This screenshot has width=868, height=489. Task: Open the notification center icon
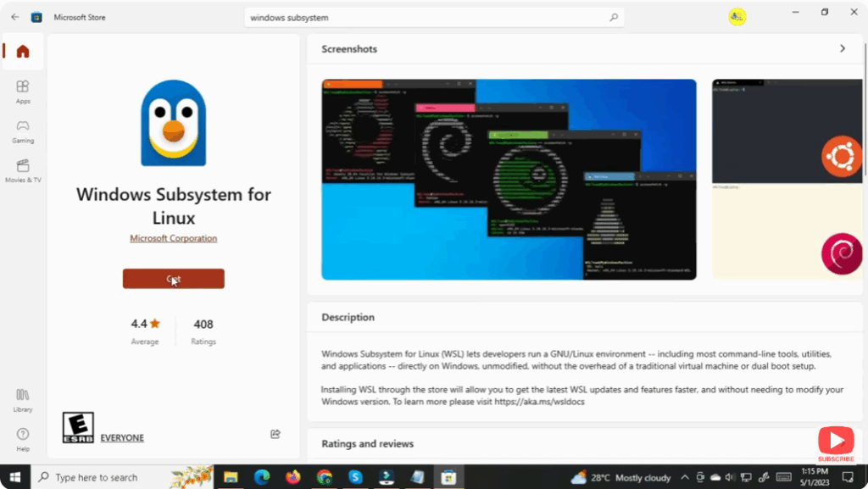pyautogui.click(x=848, y=477)
